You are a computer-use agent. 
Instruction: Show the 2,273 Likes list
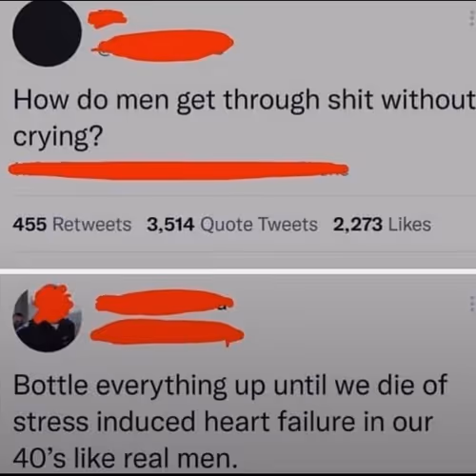click(x=382, y=225)
